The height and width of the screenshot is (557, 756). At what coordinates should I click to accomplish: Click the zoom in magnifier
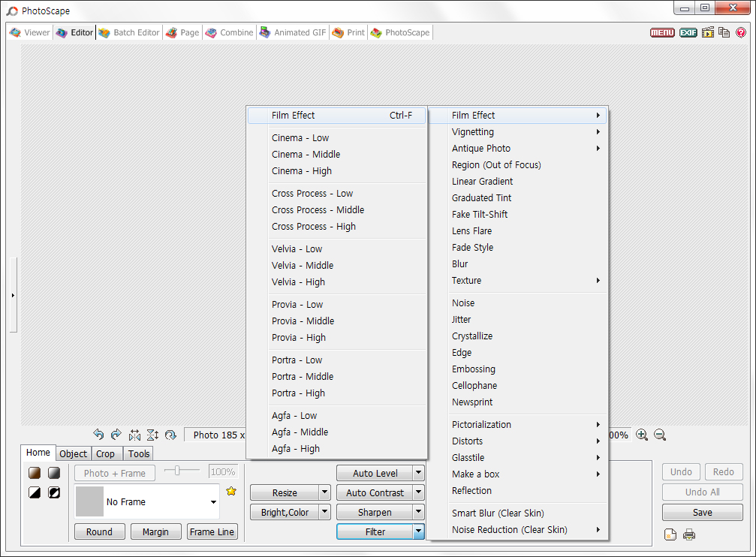pyautogui.click(x=642, y=435)
